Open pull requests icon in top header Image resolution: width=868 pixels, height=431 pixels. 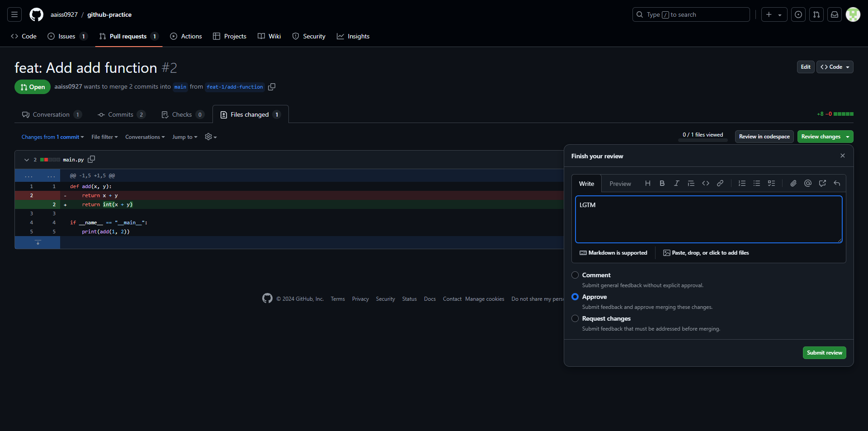(816, 14)
